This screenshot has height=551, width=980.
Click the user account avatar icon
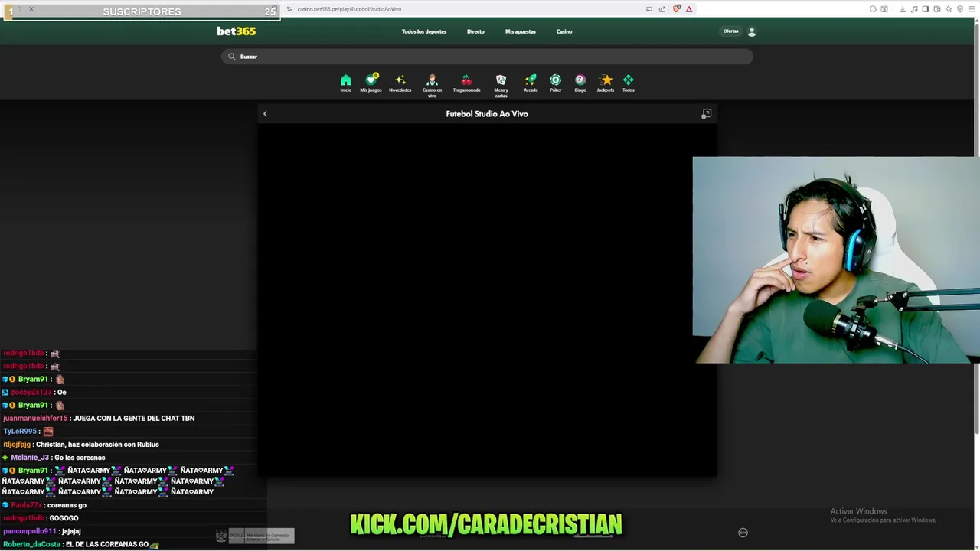751,31
